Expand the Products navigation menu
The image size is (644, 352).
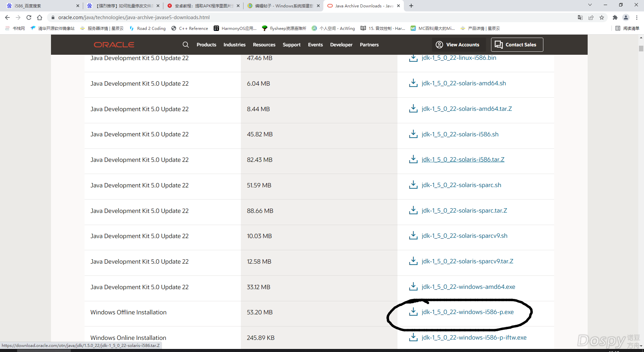[x=206, y=45]
